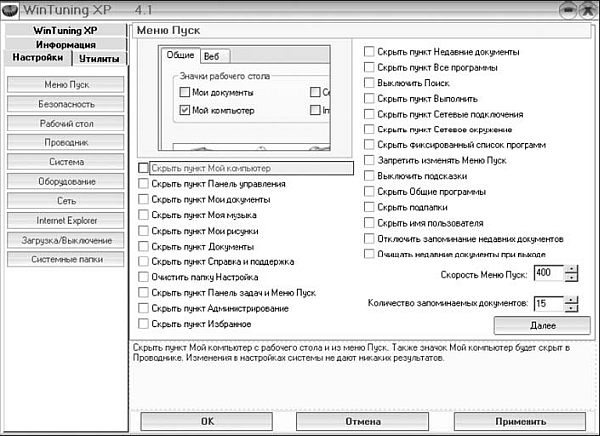This screenshot has height=436, width=600.
Task: Check Скрыть пункт Все программы
Action: pyautogui.click(x=369, y=67)
